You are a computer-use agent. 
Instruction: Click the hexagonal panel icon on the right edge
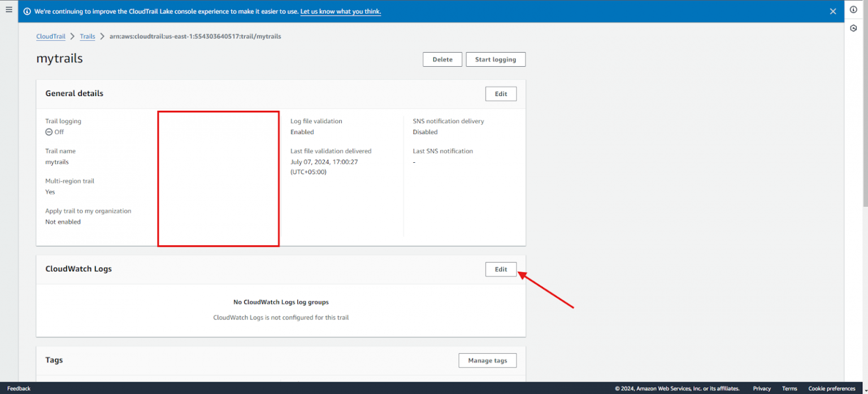click(853, 27)
